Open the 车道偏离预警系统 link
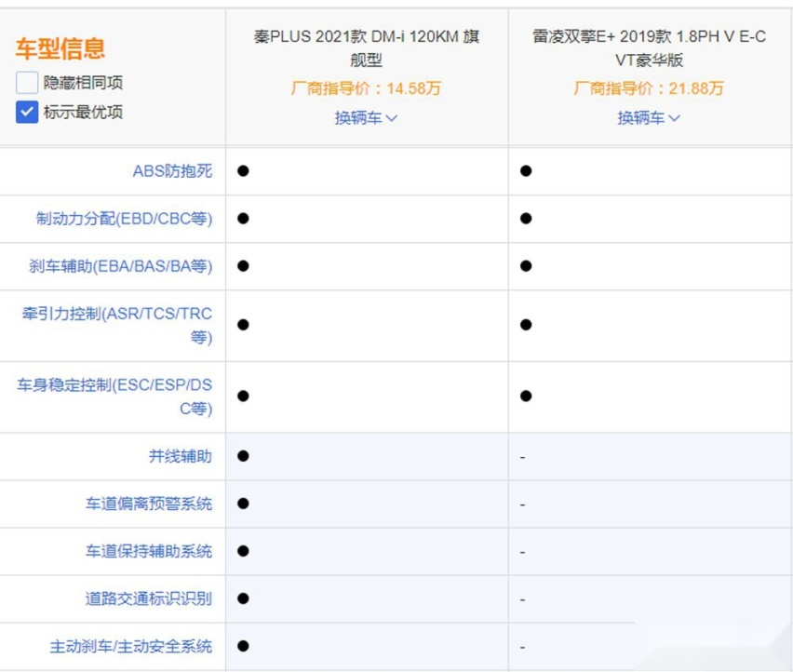This screenshot has width=793, height=672. point(149,504)
